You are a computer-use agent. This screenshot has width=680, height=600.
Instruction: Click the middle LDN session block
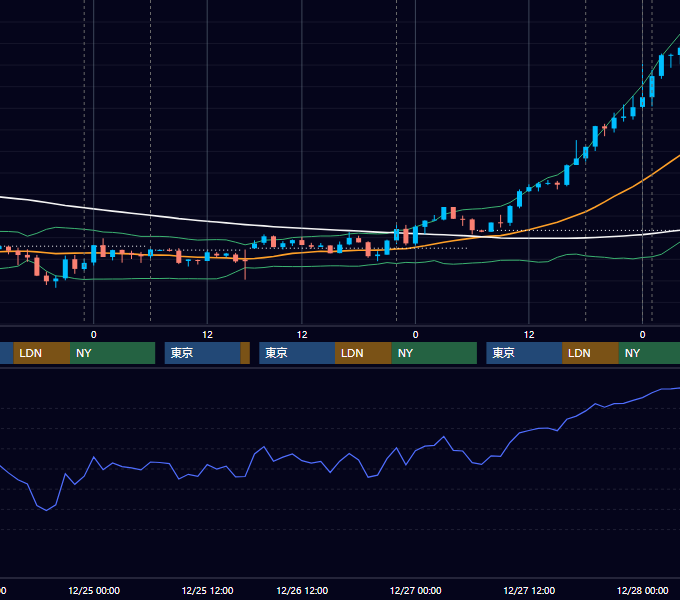[x=363, y=353]
